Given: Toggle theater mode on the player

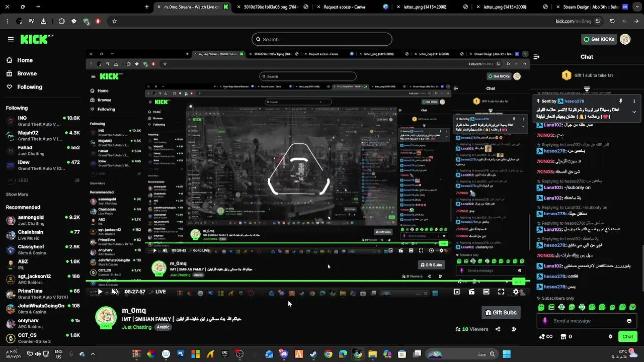Looking at the screenshot, I should 486,292.
